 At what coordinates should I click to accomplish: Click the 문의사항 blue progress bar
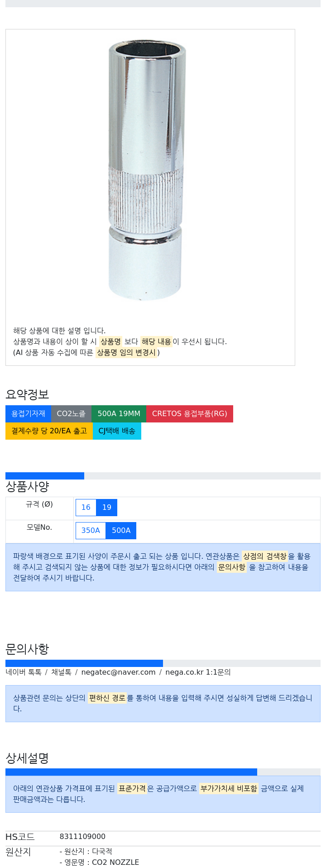[x=163, y=663]
